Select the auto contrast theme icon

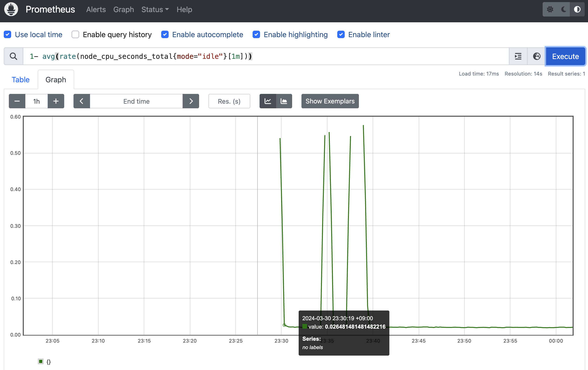coord(577,9)
